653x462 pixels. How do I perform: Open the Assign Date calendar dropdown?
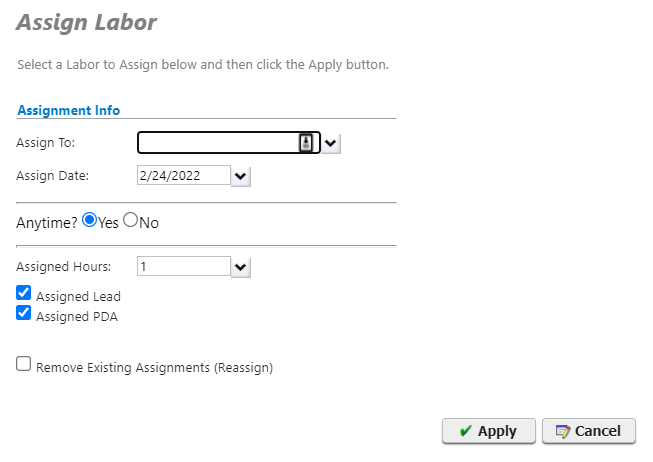pos(240,176)
